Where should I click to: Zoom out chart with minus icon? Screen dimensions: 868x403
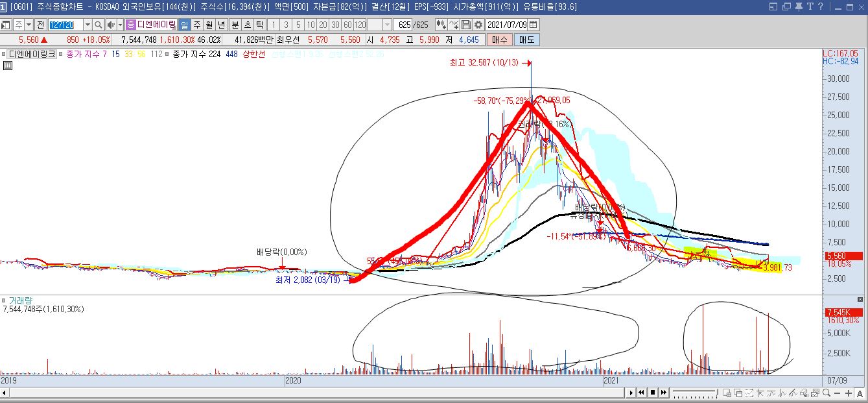click(x=837, y=393)
